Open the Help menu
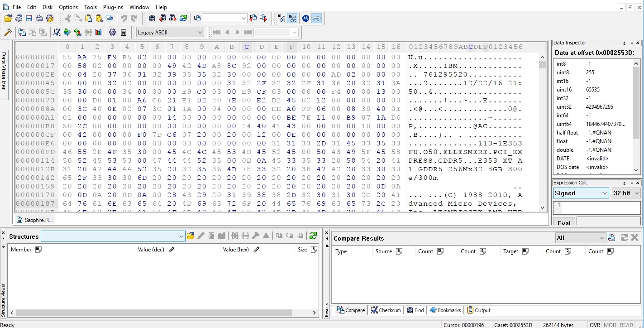The width and height of the screenshot is (644, 328). pos(161,7)
